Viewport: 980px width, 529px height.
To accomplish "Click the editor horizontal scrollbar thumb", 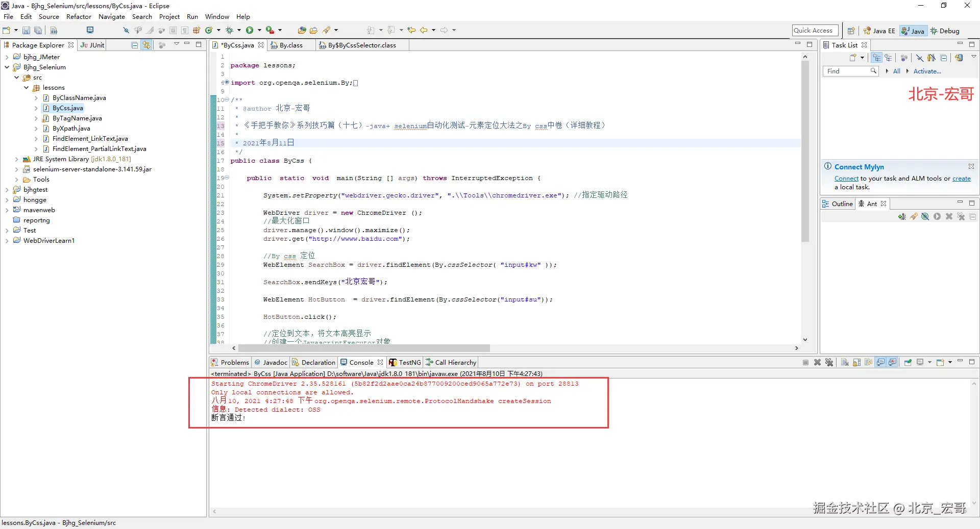I will tap(363, 348).
